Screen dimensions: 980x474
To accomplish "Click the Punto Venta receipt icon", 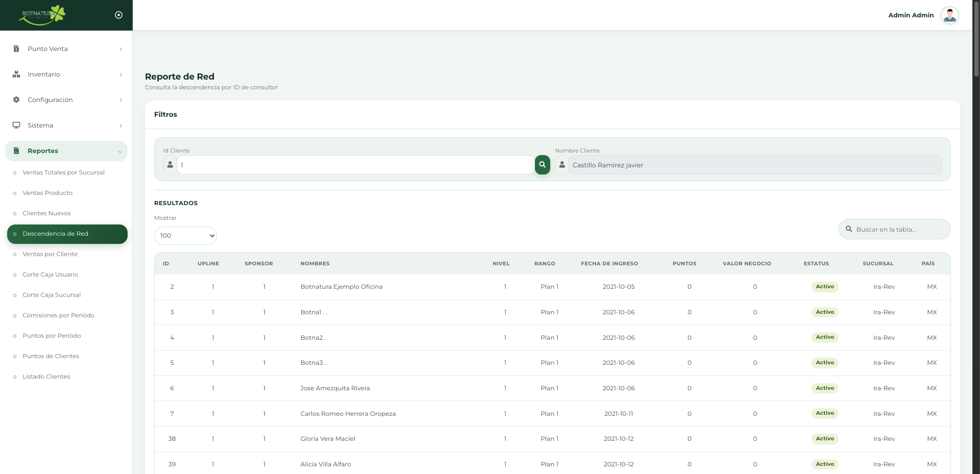I will (16, 49).
